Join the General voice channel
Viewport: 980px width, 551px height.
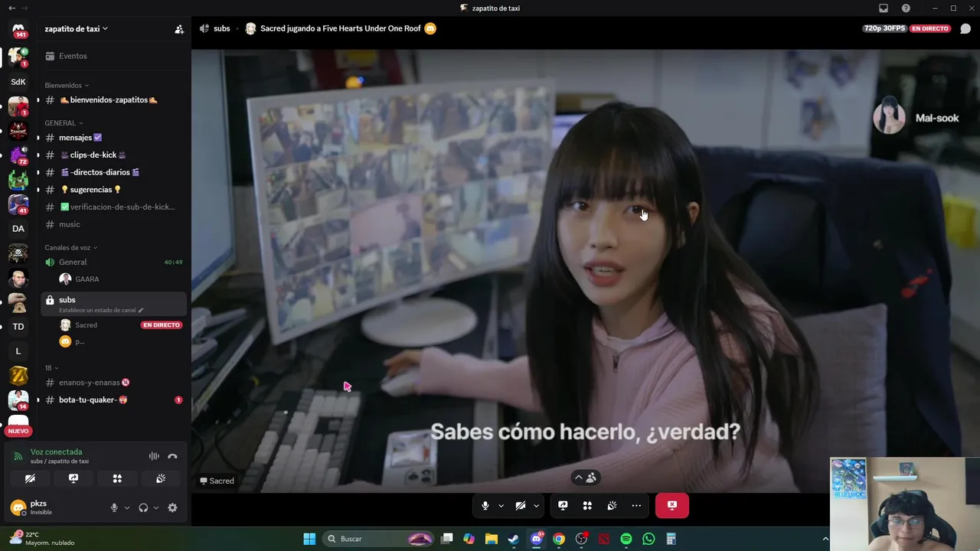(113, 262)
